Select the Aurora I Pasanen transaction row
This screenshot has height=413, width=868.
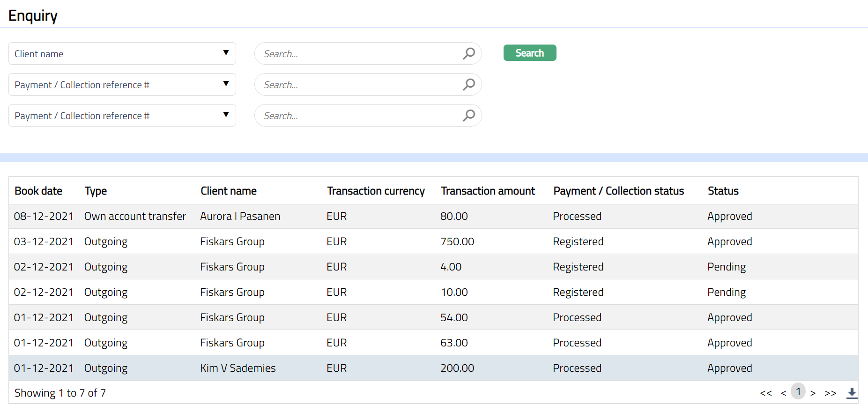[240, 216]
